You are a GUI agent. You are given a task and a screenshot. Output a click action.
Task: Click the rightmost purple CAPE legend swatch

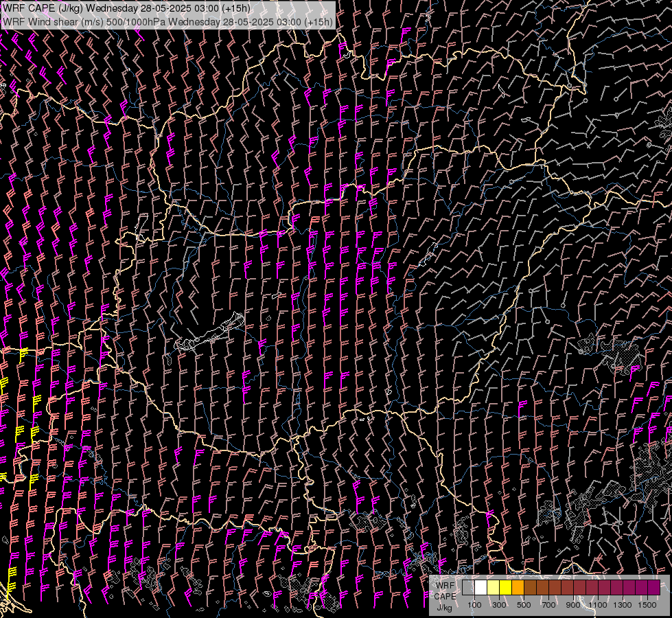pos(653,588)
